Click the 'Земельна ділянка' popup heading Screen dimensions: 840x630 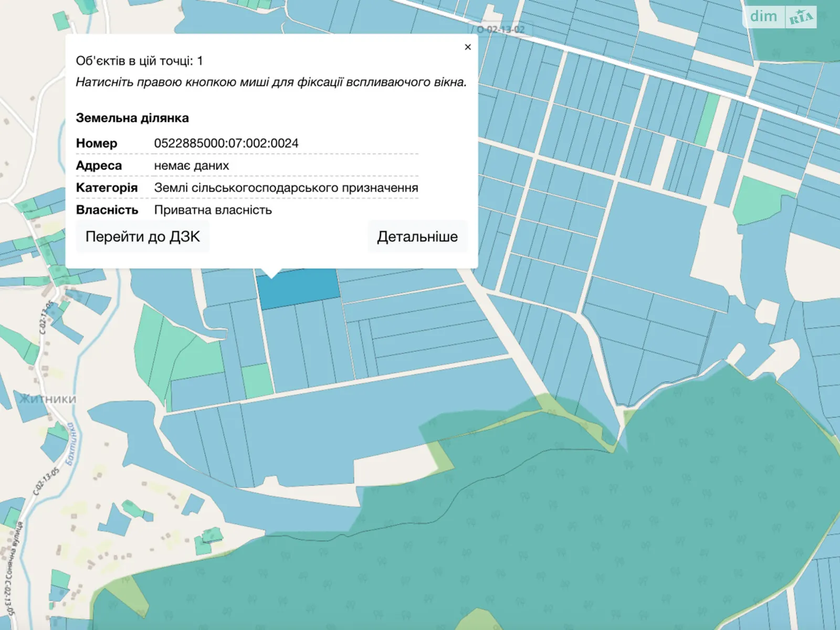[x=132, y=118]
